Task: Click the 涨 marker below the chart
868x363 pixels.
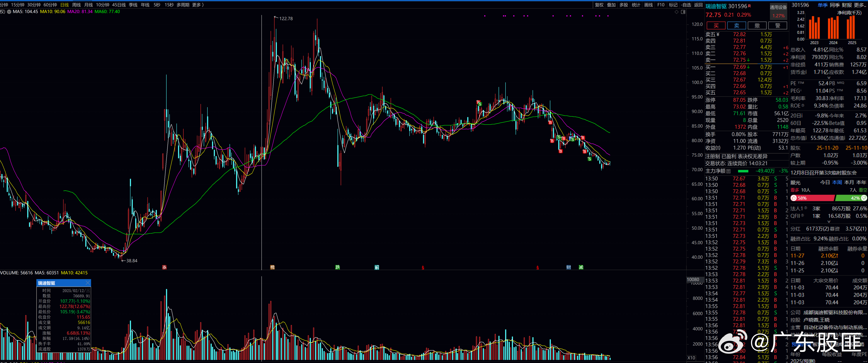Action: 164,267
